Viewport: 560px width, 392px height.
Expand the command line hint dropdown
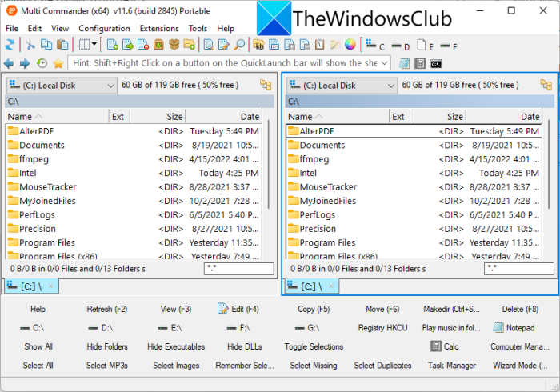coord(384,63)
